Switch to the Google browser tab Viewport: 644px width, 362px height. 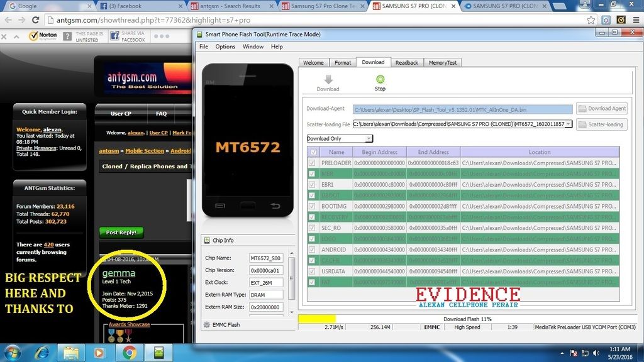coord(50,6)
